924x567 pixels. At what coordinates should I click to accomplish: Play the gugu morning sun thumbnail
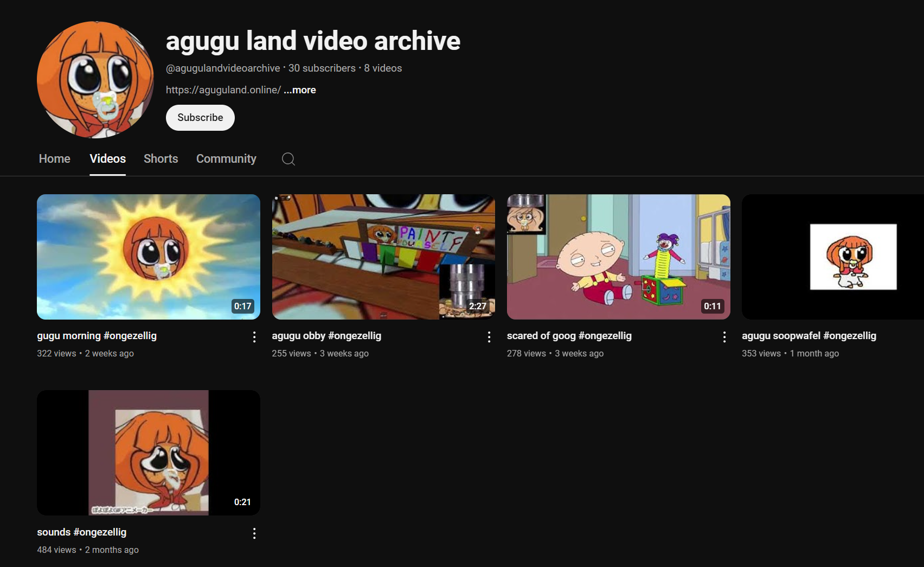coord(149,257)
